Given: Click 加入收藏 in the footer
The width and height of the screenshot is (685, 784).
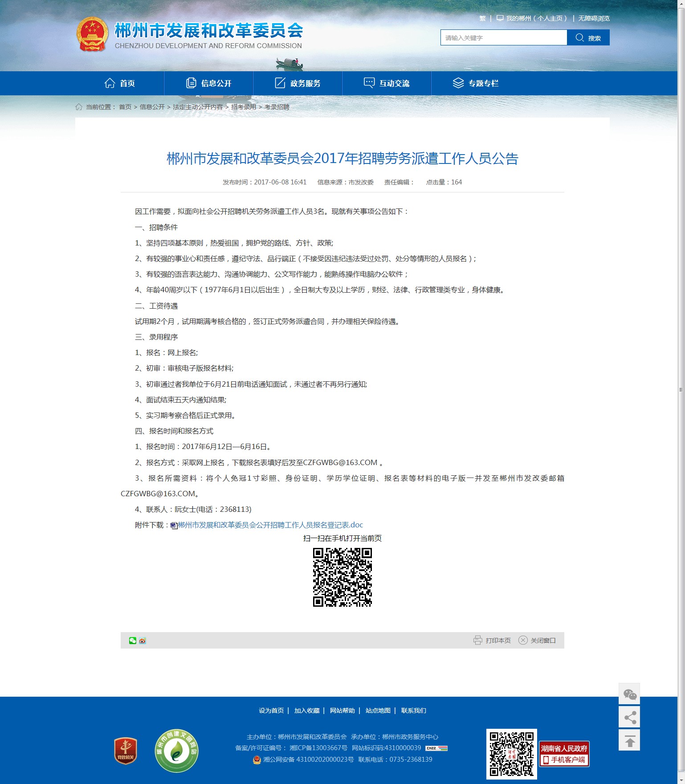Looking at the screenshot, I should coord(307,710).
